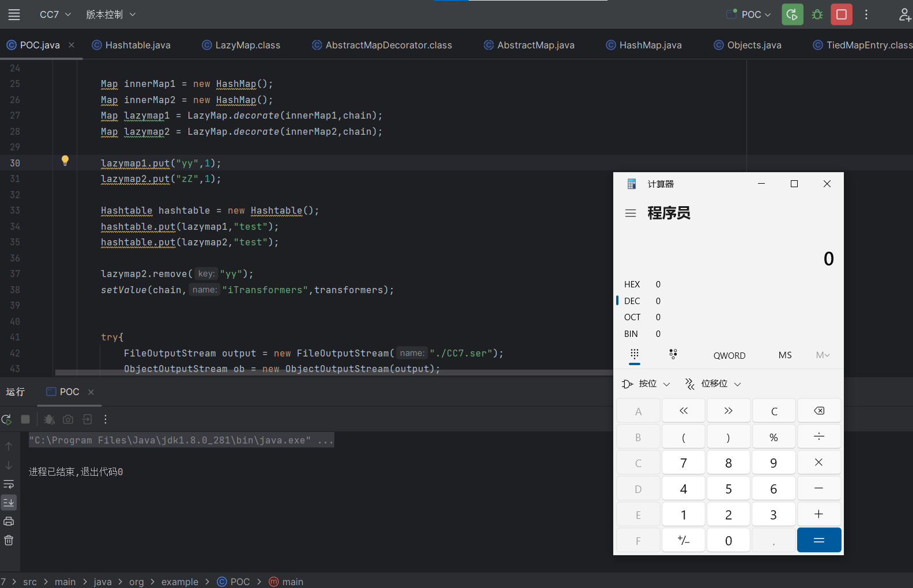Click the MS memory store button
913x588 pixels.
785,355
